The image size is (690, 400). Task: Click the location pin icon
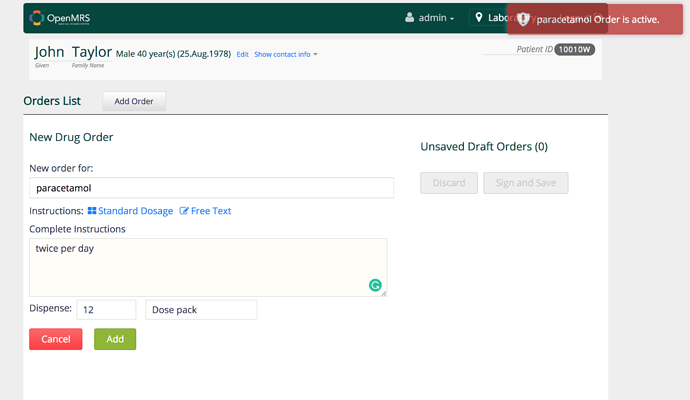click(x=479, y=18)
